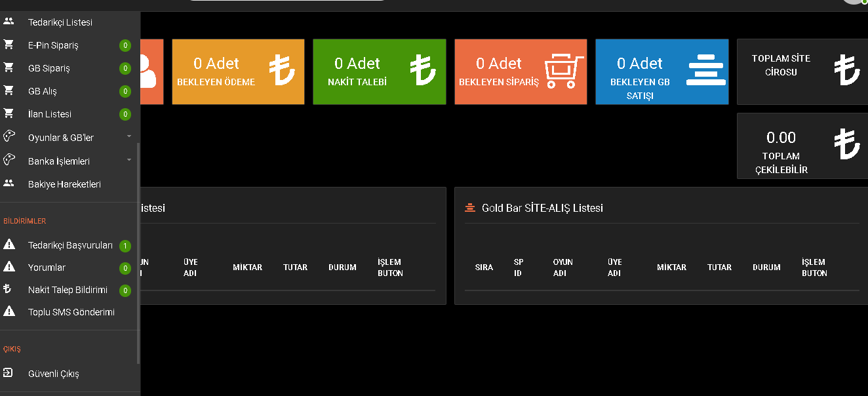Click the SP ID column header
This screenshot has width=868, height=396.
click(519, 267)
